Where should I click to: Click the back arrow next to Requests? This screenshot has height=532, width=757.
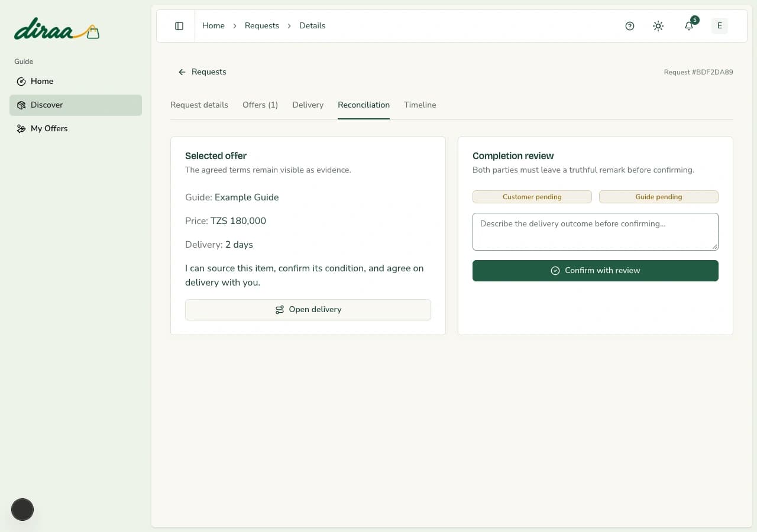(x=182, y=72)
